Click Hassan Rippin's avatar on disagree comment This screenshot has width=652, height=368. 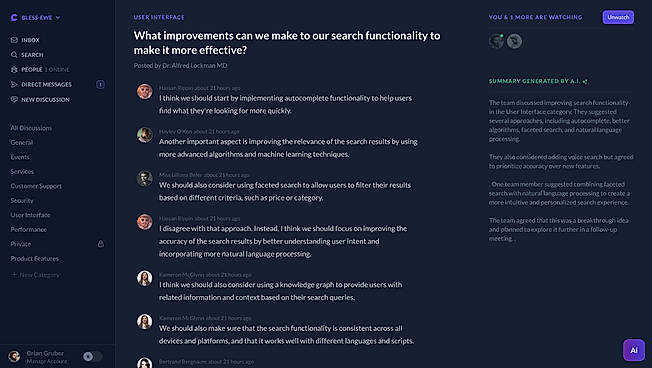(145, 222)
